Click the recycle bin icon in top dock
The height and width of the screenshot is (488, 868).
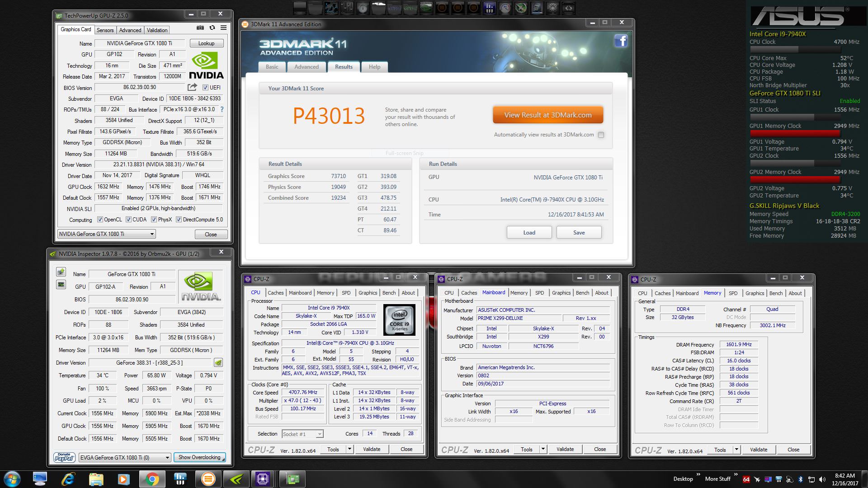pos(568,8)
